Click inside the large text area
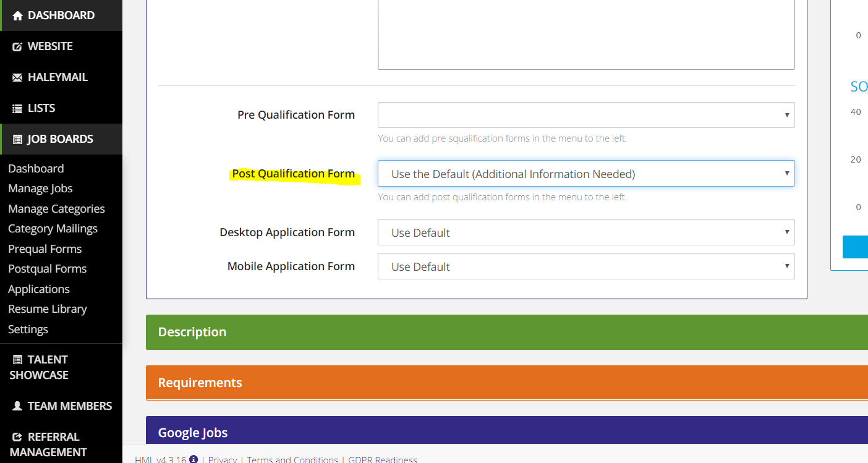Image resolution: width=868 pixels, height=463 pixels. [585, 34]
